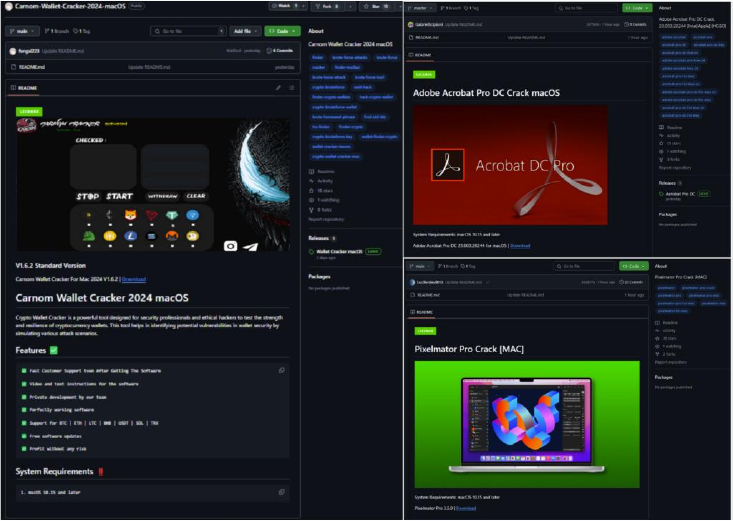Select the README tab in Carnom repo
Image resolution: width=733 pixels, height=521 pixels.
(24, 87)
